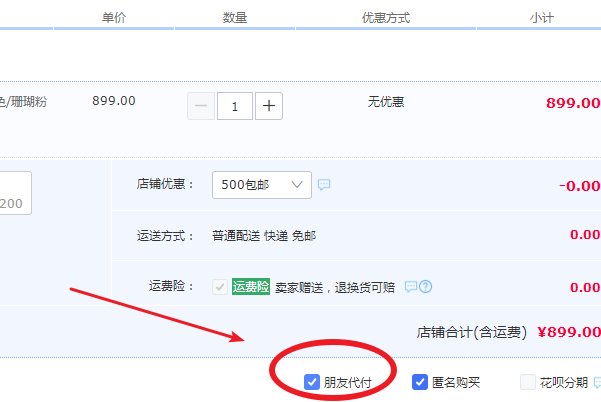This screenshot has height=402, width=601.
Task: Click the 普通配送 快递 免邮 shipping text
Action: [x=264, y=236]
